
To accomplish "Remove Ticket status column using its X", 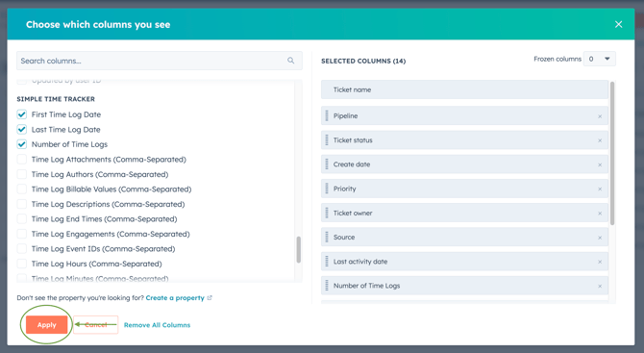I will pyautogui.click(x=600, y=140).
